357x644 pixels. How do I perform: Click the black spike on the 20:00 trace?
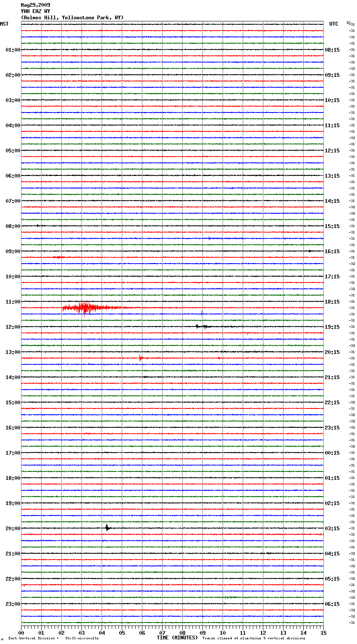click(x=107, y=528)
